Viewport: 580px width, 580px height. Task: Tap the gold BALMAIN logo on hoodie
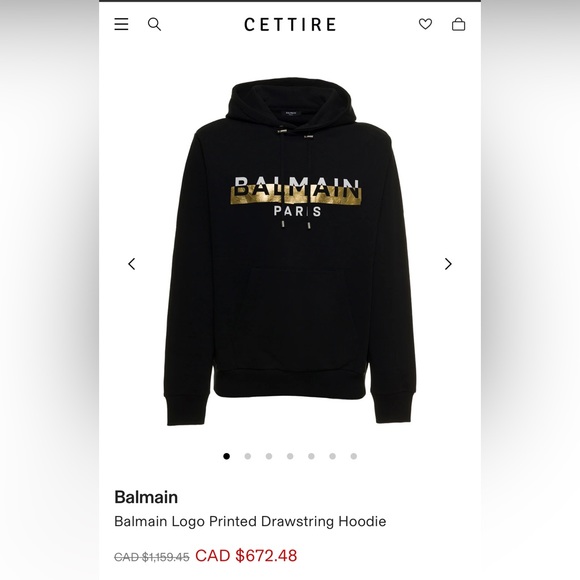[296, 191]
